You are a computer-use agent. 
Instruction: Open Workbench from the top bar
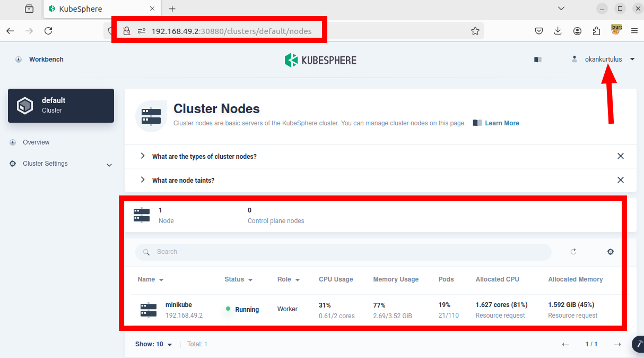click(x=46, y=59)
